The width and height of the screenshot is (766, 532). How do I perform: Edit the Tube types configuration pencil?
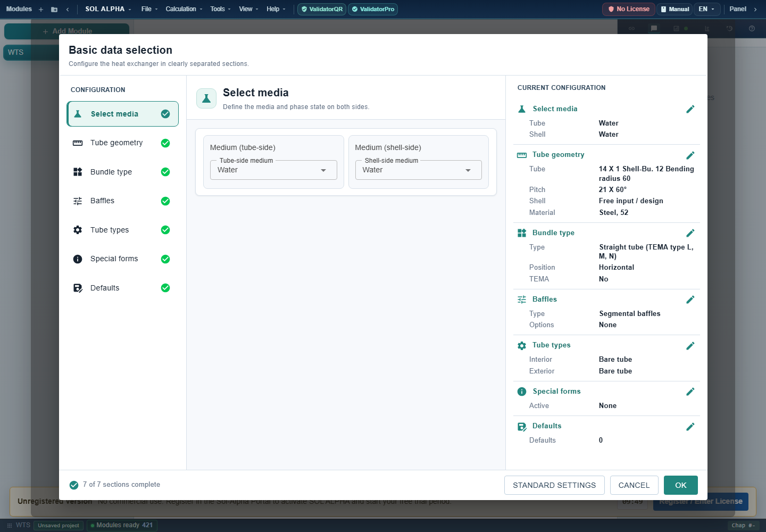690,346
